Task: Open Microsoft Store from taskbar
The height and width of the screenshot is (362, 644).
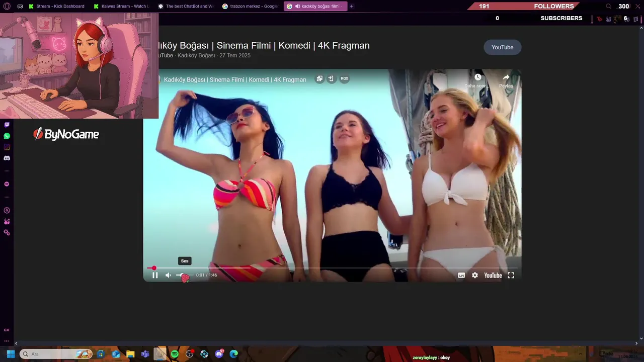Action: pos(101,354)
